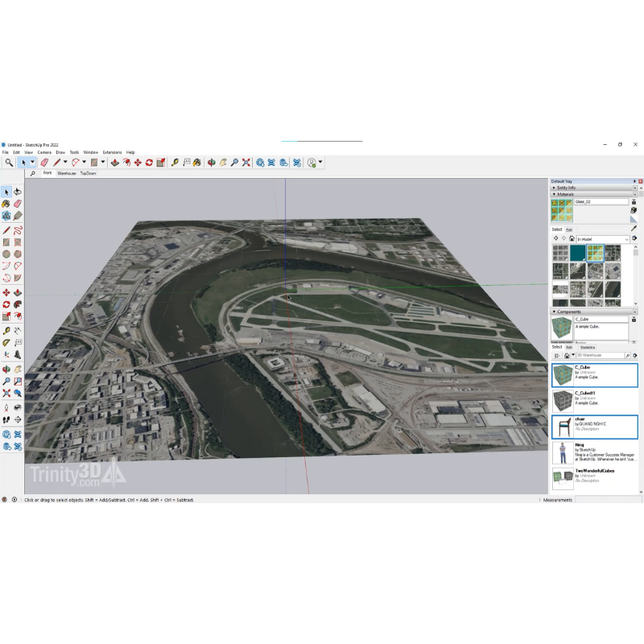644x644 pixels.
Task: Click the Sample Paint eyedropper icon
Action: click(634, 229)
